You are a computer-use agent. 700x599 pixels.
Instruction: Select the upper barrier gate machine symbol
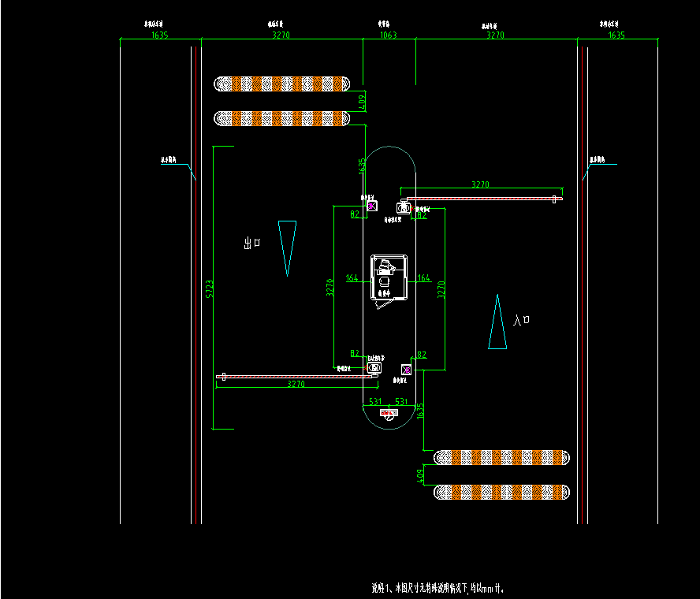point(404,207)
